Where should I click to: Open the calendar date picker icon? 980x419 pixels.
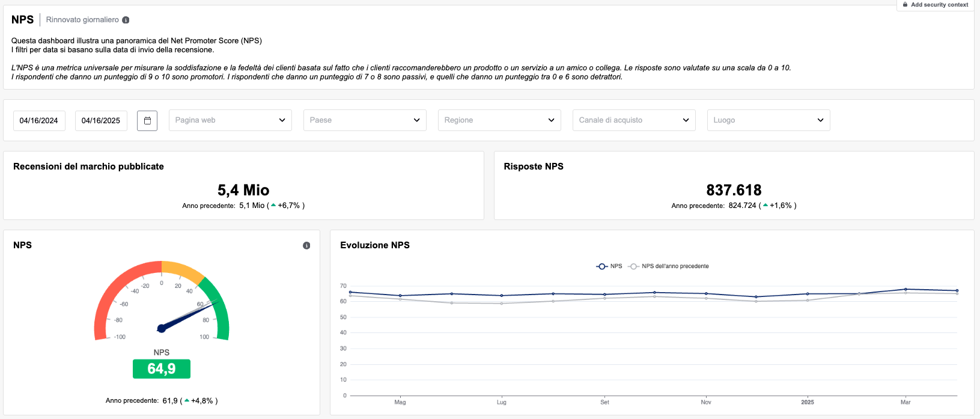click(x=147, y=120)
